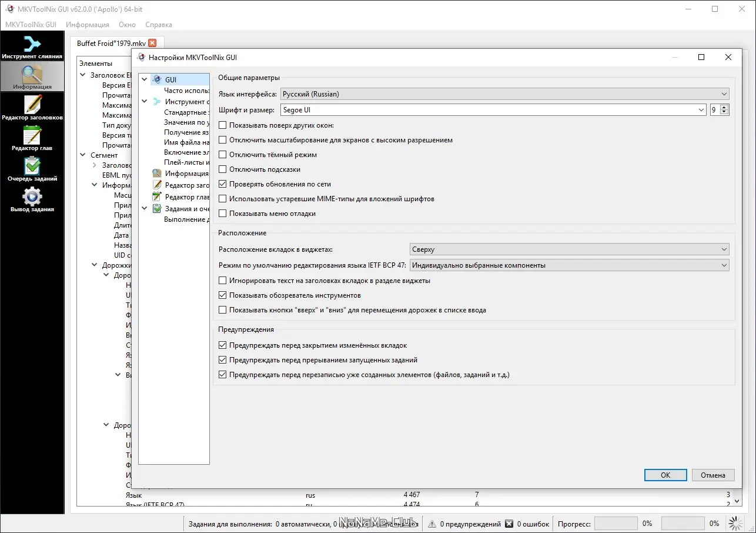The width and height of the screenshot is (756, 533).
Task: Confirm settings with the OK button
Action: click(x=665, y=475)
